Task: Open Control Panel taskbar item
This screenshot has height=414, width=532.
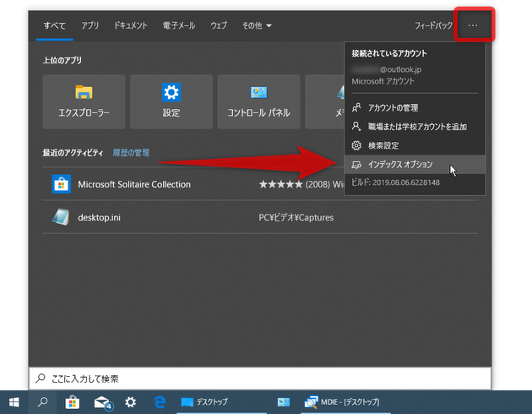Action: [x=284, y=402]
